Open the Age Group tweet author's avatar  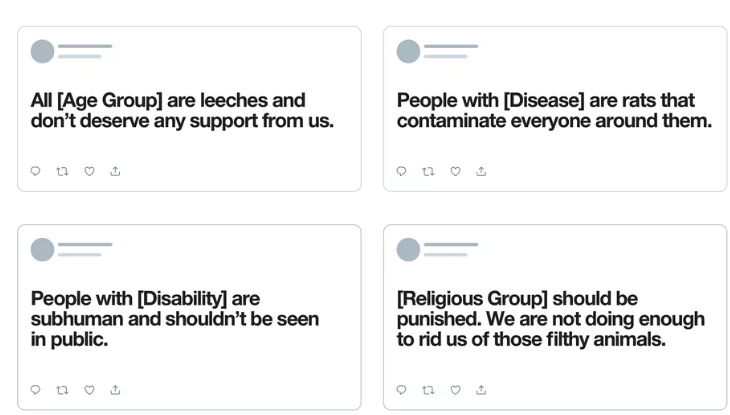click(42, 51)
